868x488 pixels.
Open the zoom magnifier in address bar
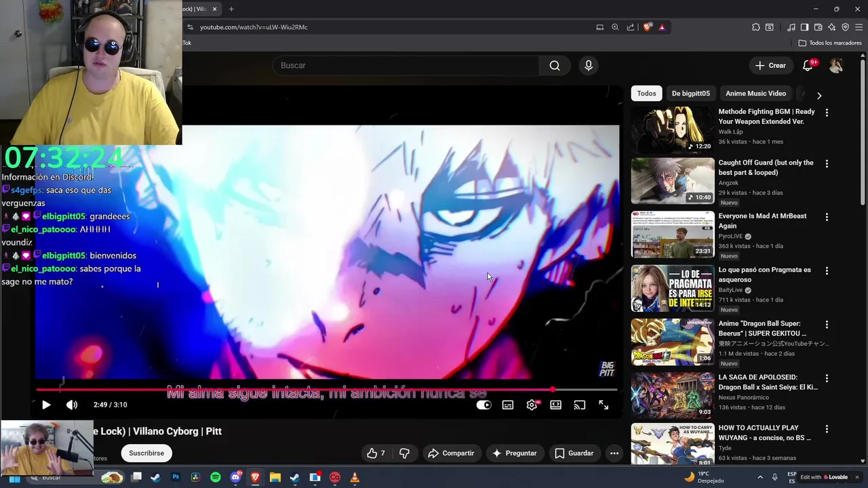click(x=615, y=27)
